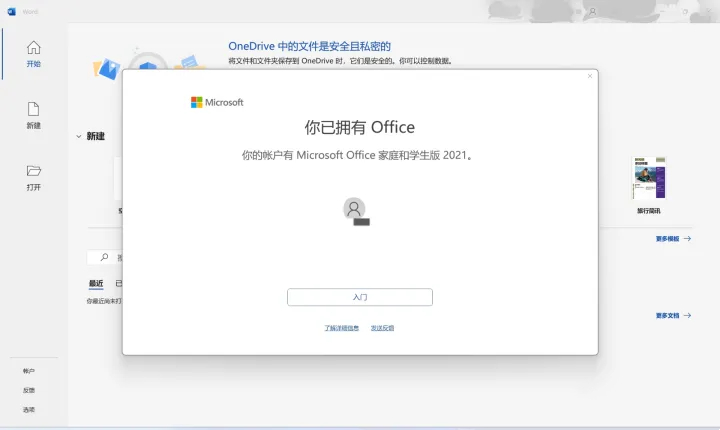Screen dimensions: 720x430
Task: Open the 更多模板 more templates link
Action: (673, 238)
